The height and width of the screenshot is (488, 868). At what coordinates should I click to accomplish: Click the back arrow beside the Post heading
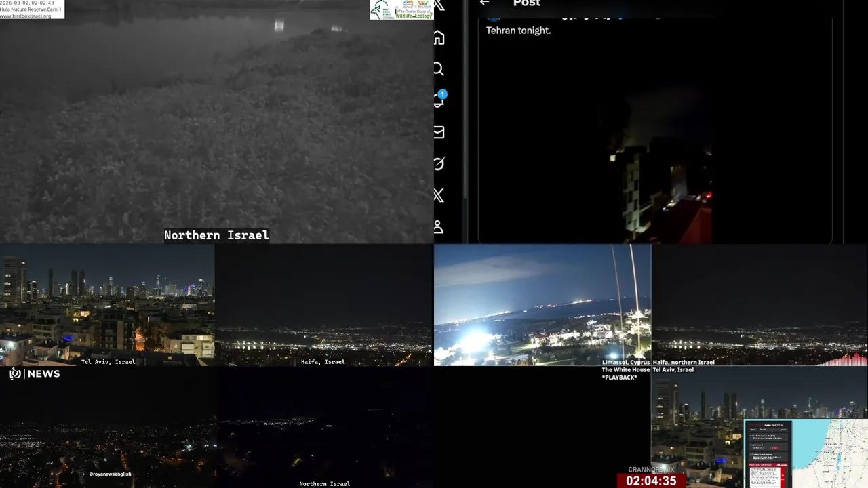[484, 3]
